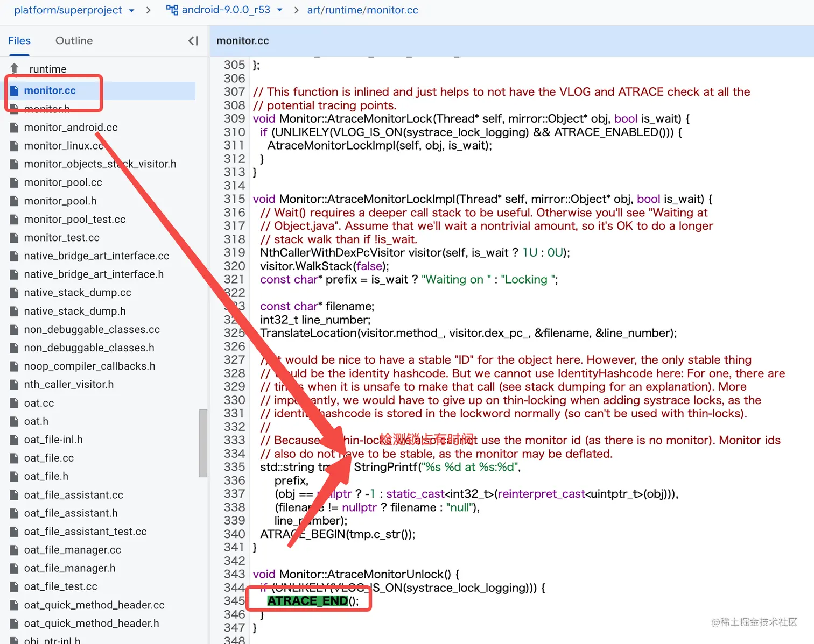Open native_bridge_art_interface.h file
The width and height of the screenshot is (814, 644).
pos(94,274)
